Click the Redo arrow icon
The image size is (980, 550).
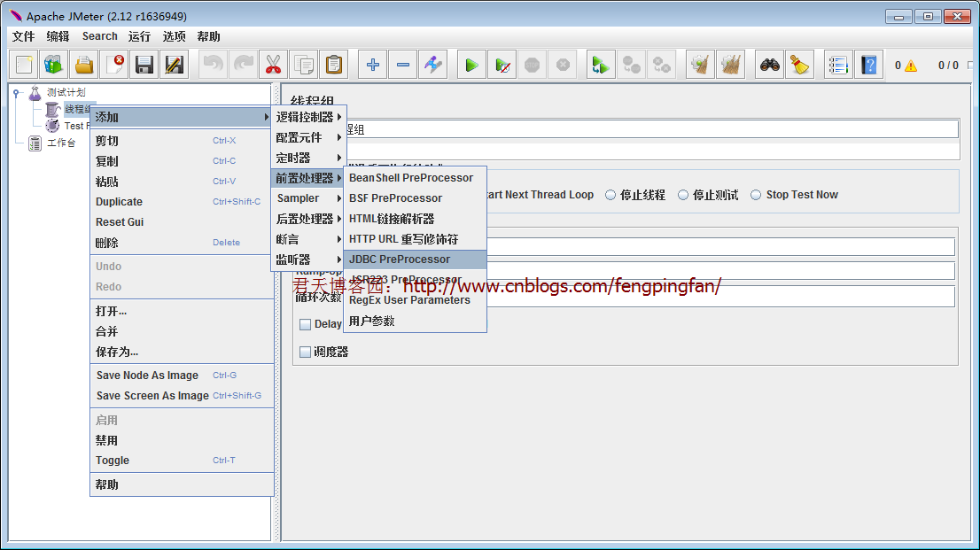243,65
